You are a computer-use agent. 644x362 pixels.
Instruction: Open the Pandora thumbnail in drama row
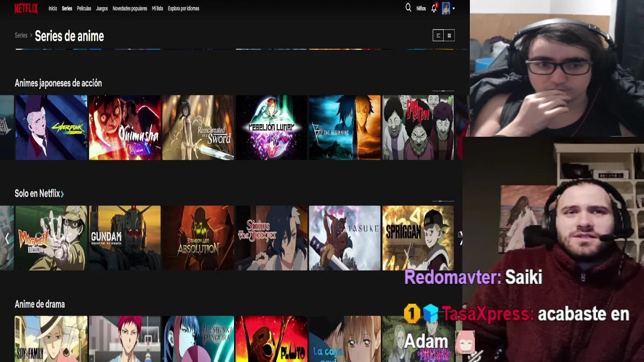pos(198,339)
